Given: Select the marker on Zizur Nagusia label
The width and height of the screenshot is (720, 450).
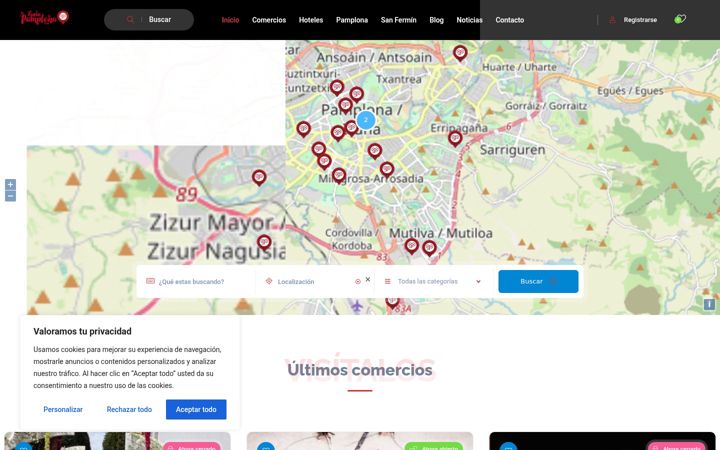Looking at the screenshot, I should tap(264, 242).
